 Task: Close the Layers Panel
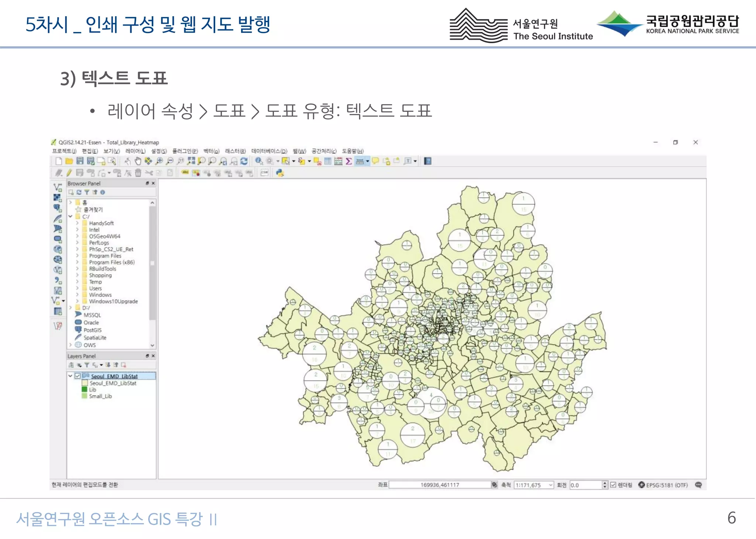pos(153,356)
